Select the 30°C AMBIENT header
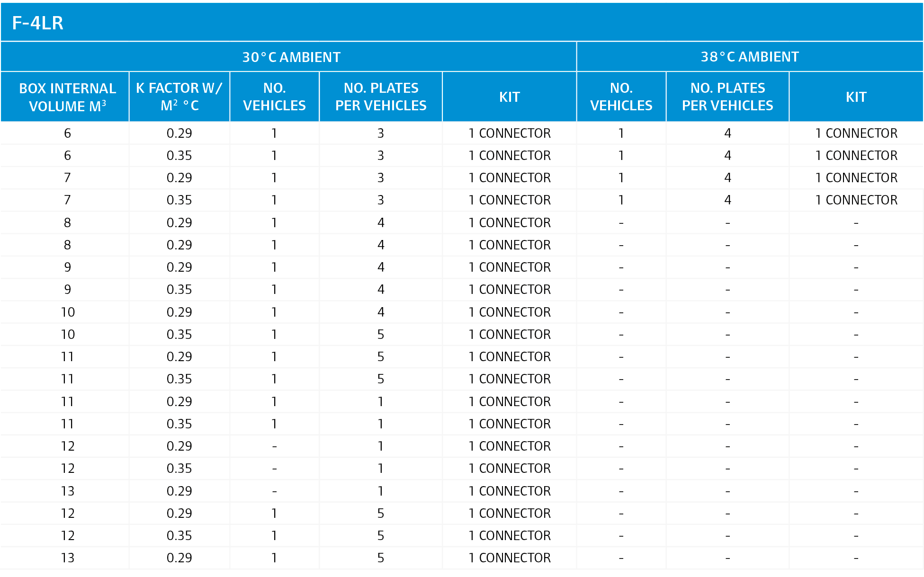The height and width of the screenshot is (577, 924). point(291,57)
